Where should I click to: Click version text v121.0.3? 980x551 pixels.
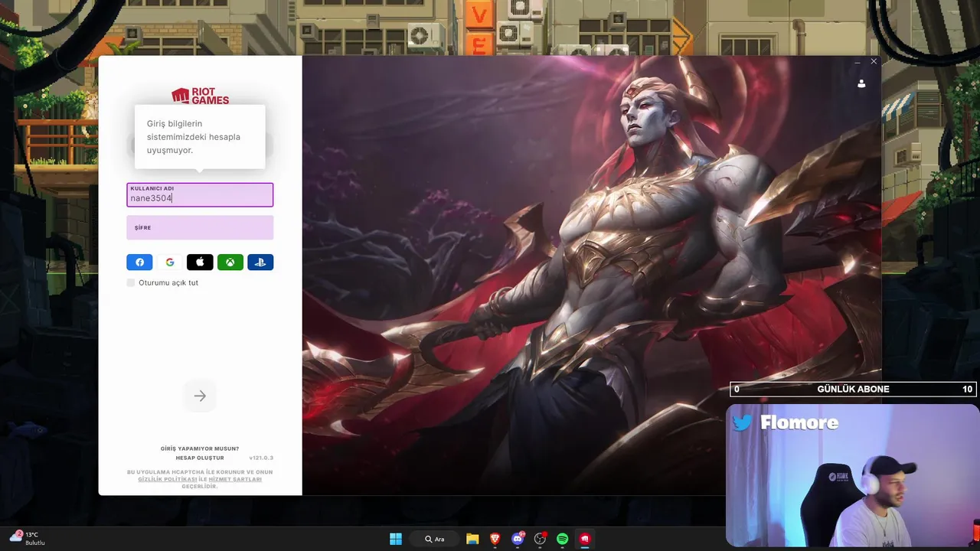click(261, 458)
